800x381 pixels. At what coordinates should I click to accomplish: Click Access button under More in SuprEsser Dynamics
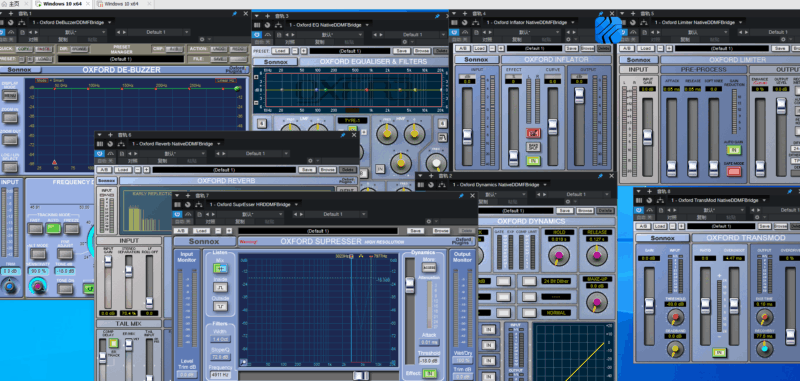(429, 267)
